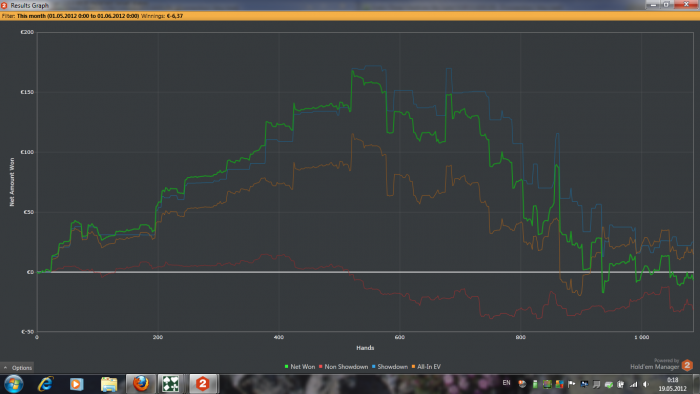The width and height of the screenshot is (700, 394).
Task: Click the Hands axis label
Action: click(x=365, y=348)
